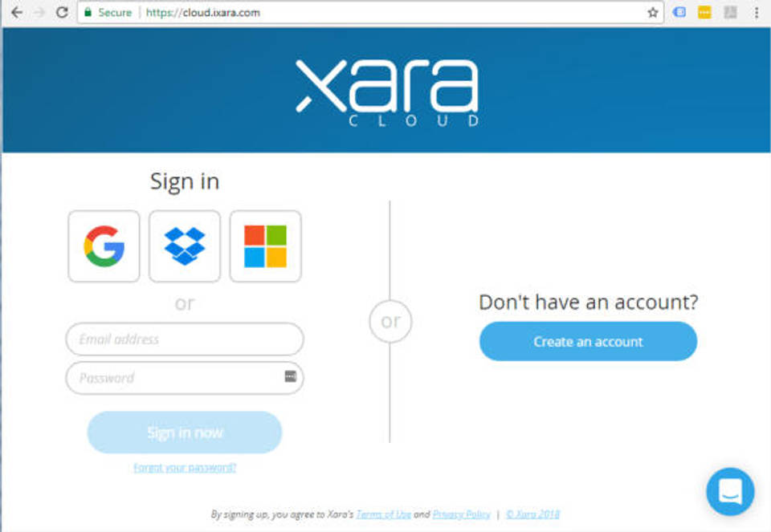Click Create an account button
The height and width of the screenshot is (532, 771).
[588, 341]
